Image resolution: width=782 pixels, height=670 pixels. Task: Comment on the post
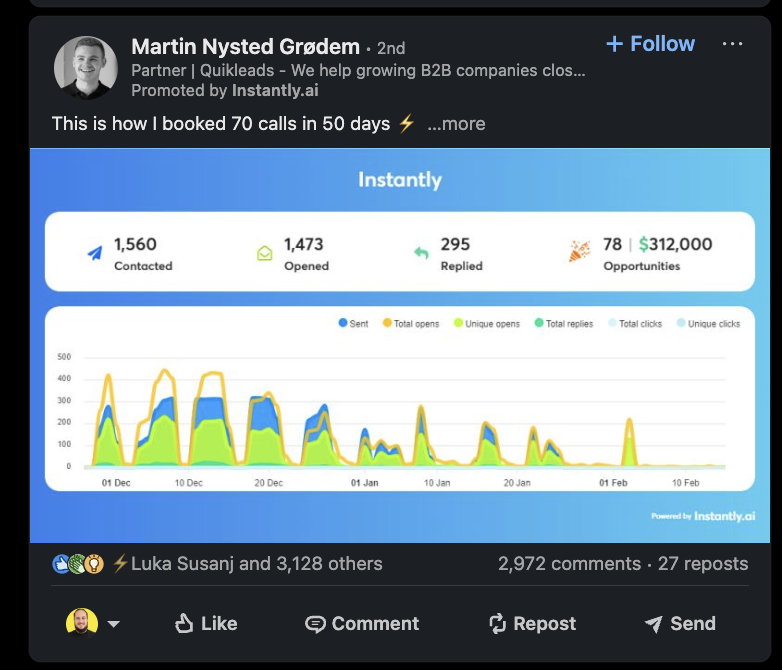click(x=362, y=624)
